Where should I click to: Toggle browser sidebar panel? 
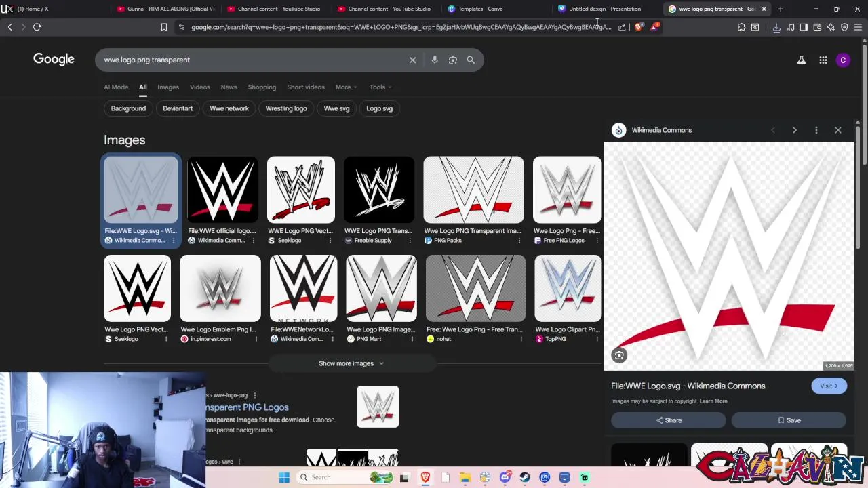tap(804, 27)
